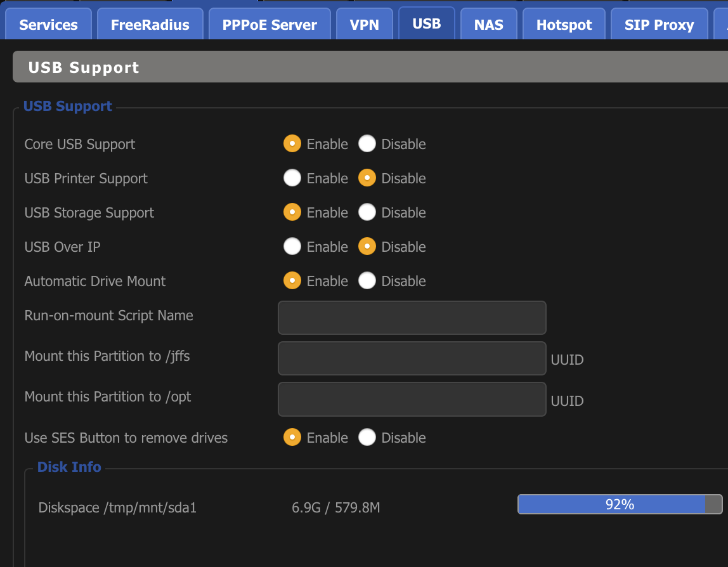Screen dimensions: 728x567
Task: Select the NAS tab
Action: (x=488, y=25)
